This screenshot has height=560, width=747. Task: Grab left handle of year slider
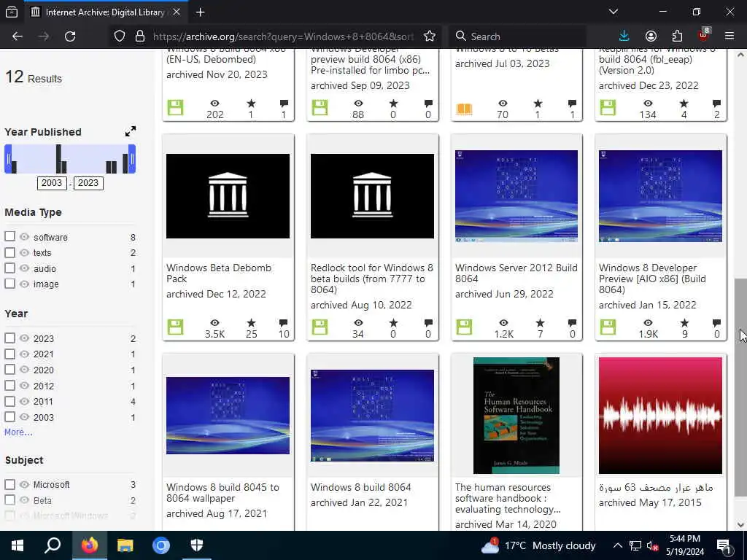pos(8,159)
